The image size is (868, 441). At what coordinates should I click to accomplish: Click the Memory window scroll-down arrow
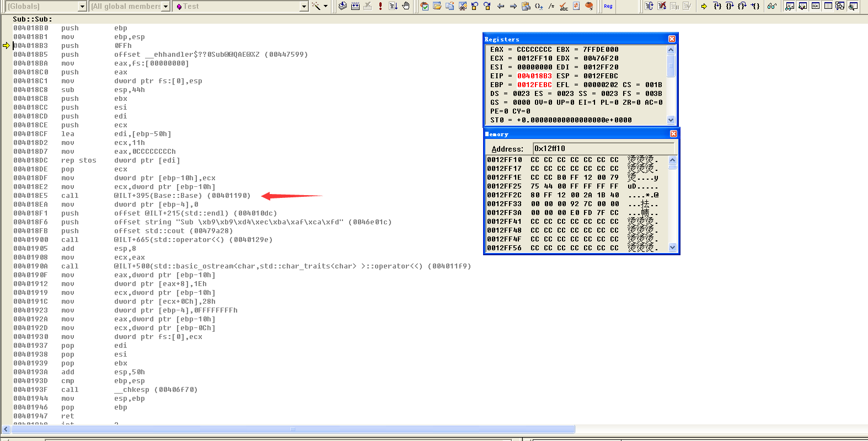point(672,248)
